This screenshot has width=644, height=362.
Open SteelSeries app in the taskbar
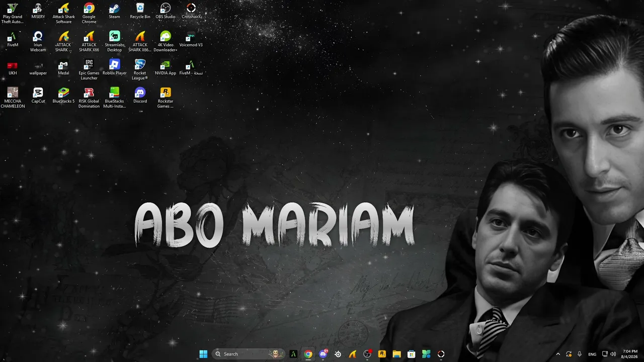click(338, 354)
